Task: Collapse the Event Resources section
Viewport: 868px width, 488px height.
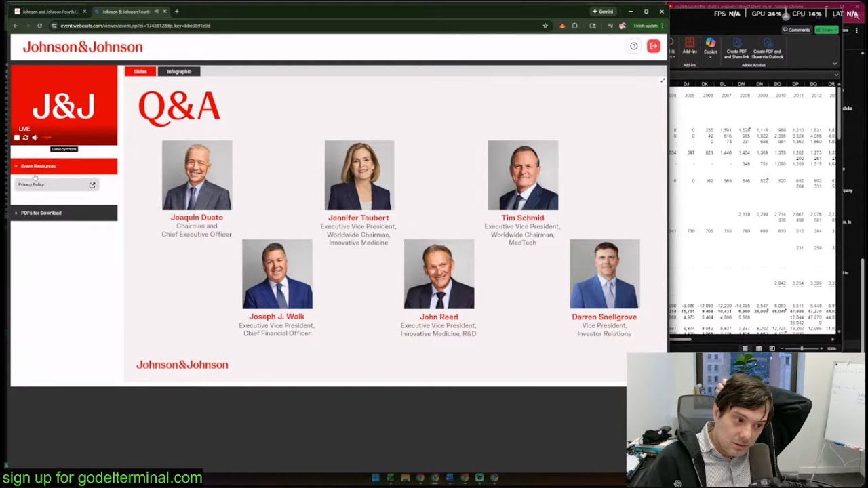Action: (64, 166)
